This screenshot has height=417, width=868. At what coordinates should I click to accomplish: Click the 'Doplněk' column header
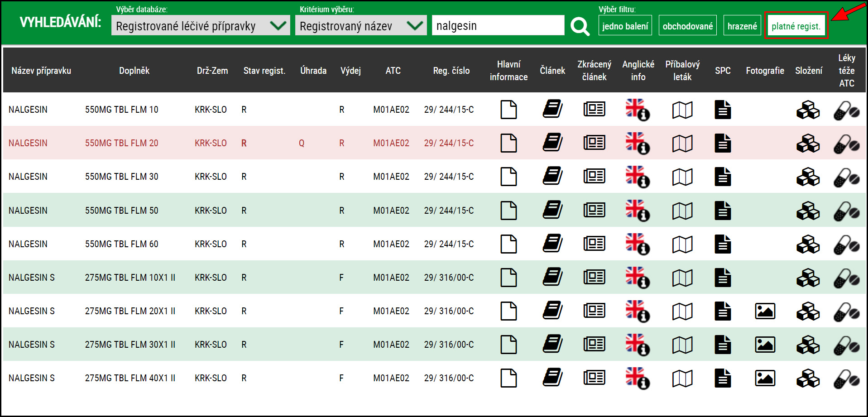click(134, 71)
